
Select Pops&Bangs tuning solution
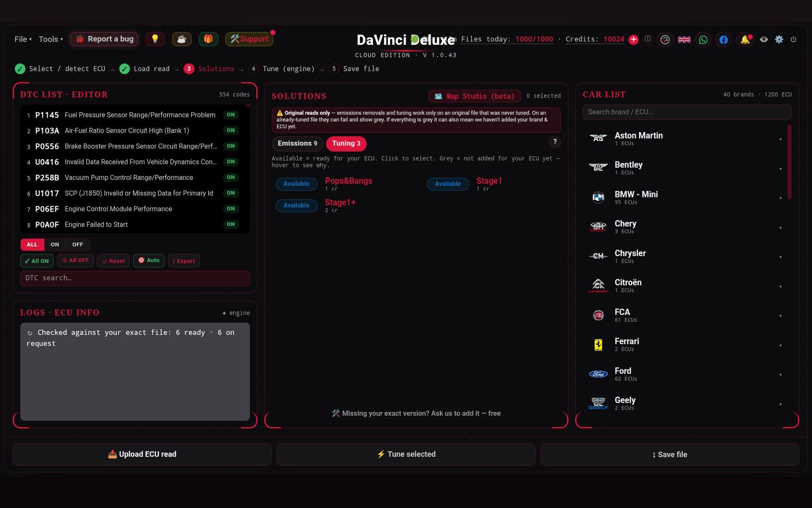point(348,185)
